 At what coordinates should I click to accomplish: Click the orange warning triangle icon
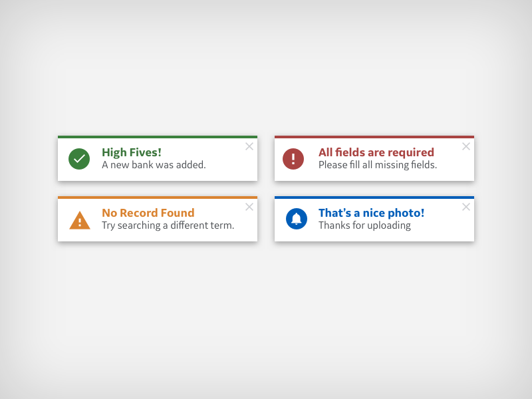click(x=80, y=220)
